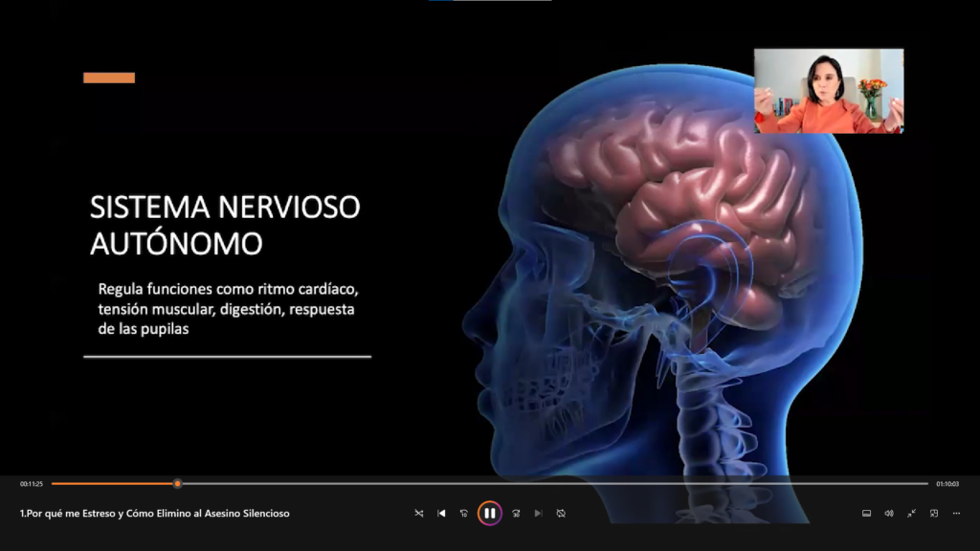Click the unplayed part of the progress bar
Image resolution: width=980 pixels, height=551 pixels.
(574, 484)
